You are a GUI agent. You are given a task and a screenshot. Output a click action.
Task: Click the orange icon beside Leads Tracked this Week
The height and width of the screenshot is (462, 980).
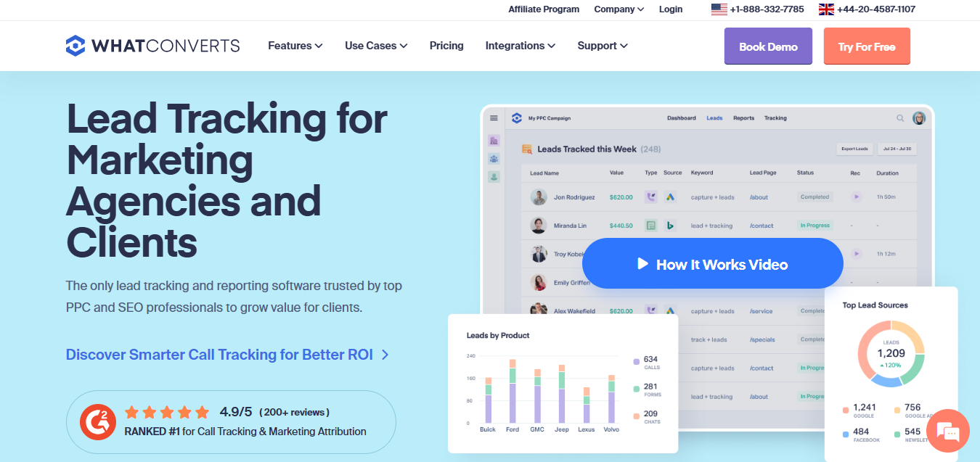(528, 149)
